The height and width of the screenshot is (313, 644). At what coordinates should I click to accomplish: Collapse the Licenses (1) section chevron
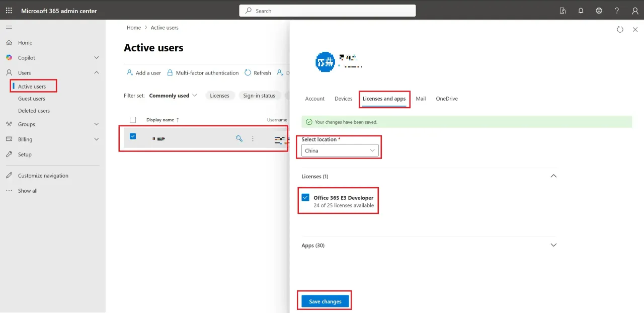pos(554,176)
